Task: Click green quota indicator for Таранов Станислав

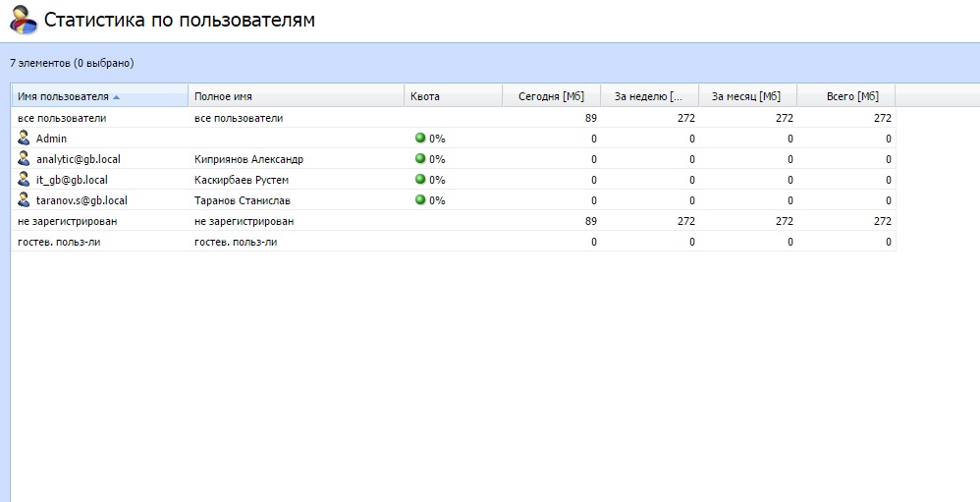Action: coord(420,199)
